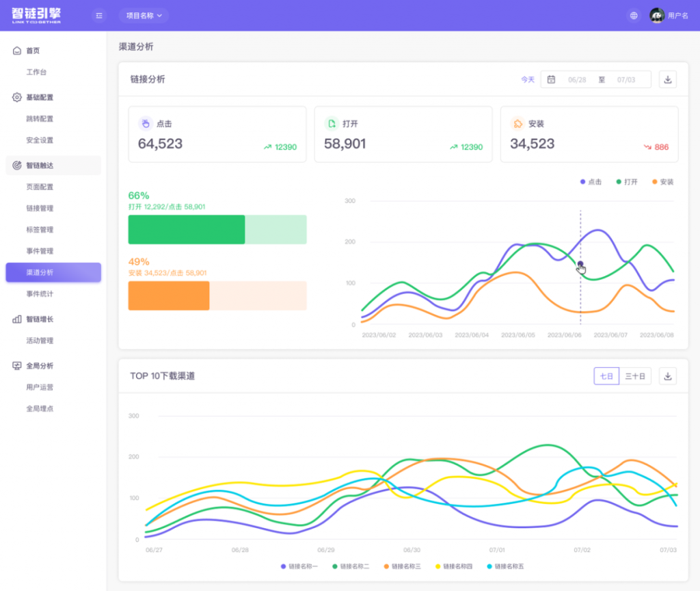Open 事件统计 in the sidebar
The width and height of the screenshot is (700, 591).
pyautogui.click(x=40, y=294)
